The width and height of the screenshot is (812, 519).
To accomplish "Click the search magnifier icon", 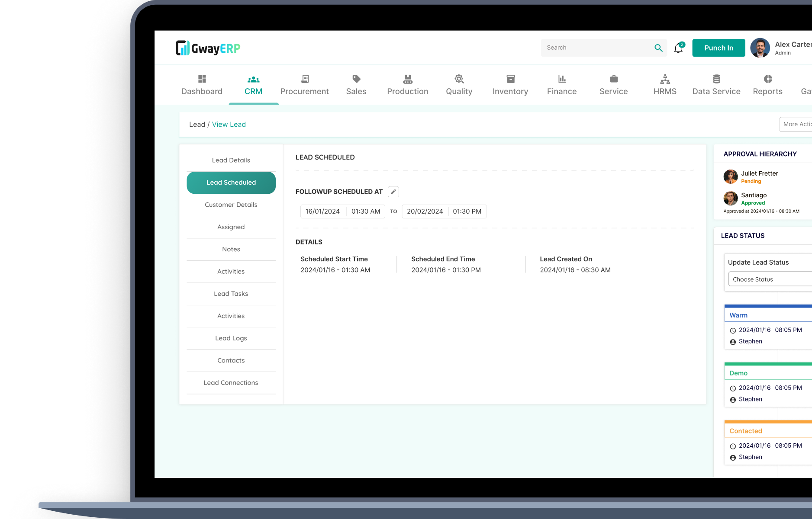I will click(658, 48).
